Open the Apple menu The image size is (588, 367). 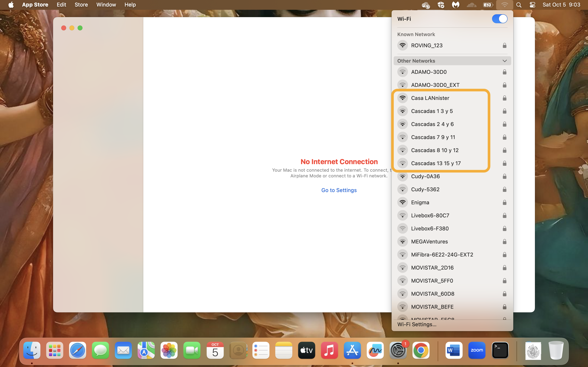[11, 5]
